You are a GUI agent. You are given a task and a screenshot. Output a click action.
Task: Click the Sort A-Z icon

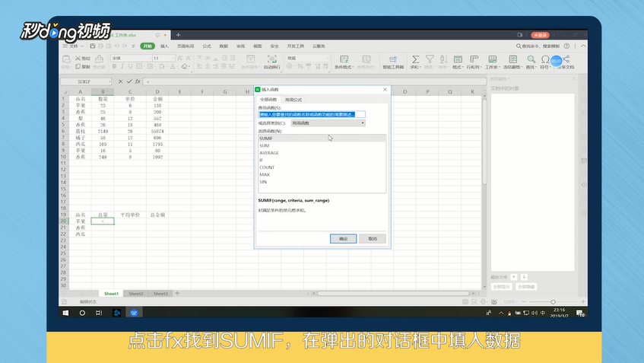click(x=443, y=59)
